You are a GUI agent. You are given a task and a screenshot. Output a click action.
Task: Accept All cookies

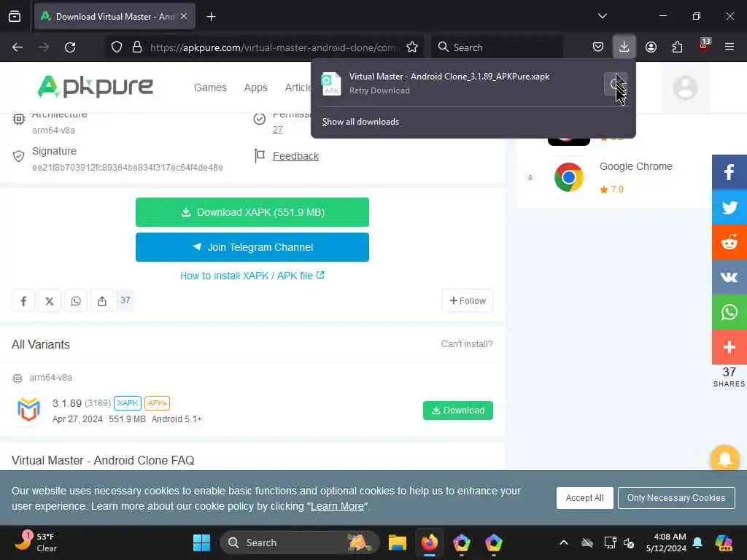[x=584, y=497]
